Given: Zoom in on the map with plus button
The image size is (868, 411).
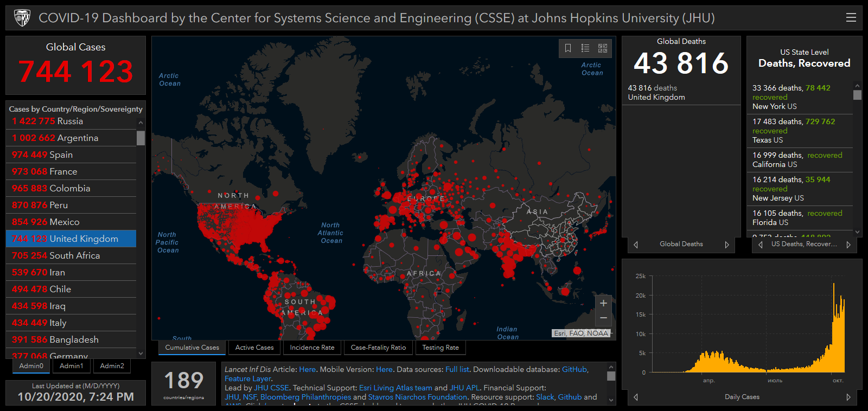Looking at the screenshot, I should (603, 303).
